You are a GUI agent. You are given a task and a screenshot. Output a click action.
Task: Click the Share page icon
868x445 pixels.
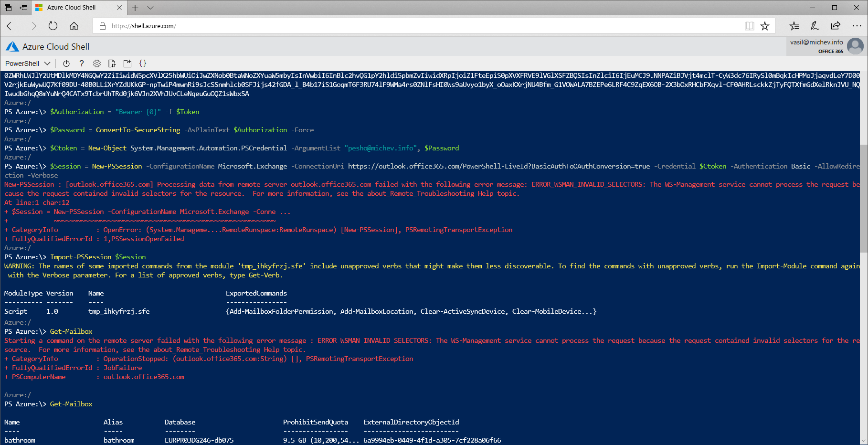click(836, 26)
